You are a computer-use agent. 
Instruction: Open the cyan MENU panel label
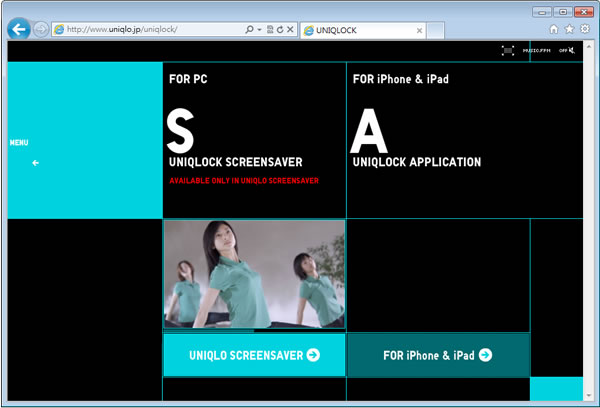[x=19, y=143]
